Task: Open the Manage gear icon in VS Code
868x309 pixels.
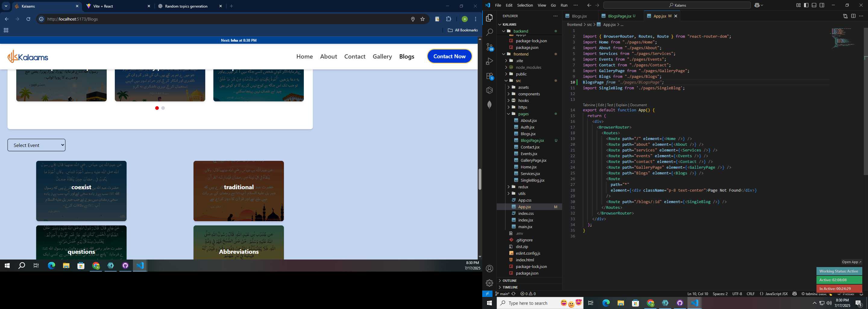Action: pyautogui.click(x=489, y=283)
